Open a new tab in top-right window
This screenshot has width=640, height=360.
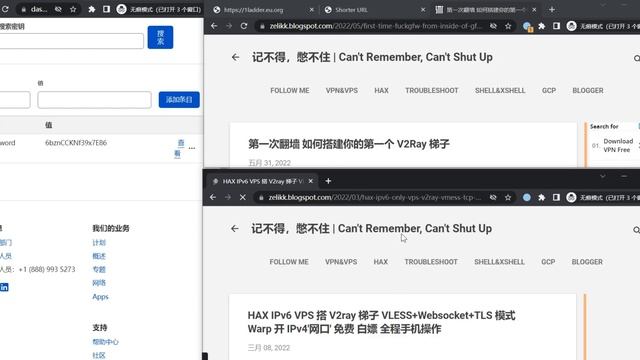click(x=552, y=9)
